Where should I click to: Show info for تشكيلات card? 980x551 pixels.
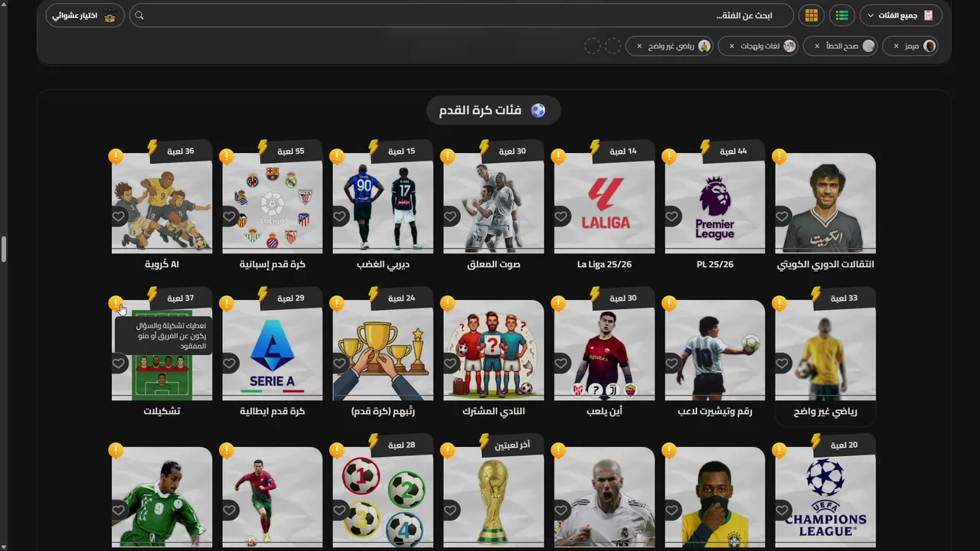pyautogui.click(x=116, y=304)
